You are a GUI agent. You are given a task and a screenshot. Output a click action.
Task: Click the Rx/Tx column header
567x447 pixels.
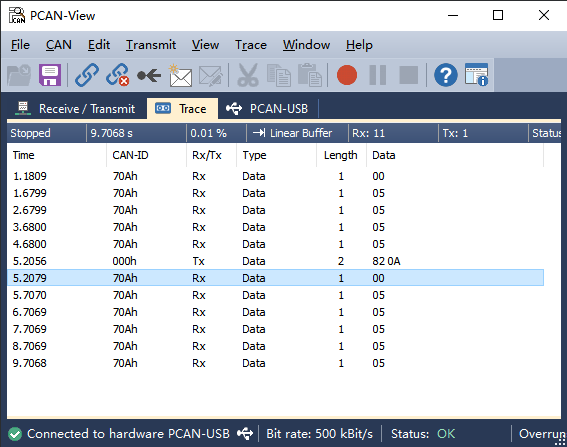click(x=211, y=155)
